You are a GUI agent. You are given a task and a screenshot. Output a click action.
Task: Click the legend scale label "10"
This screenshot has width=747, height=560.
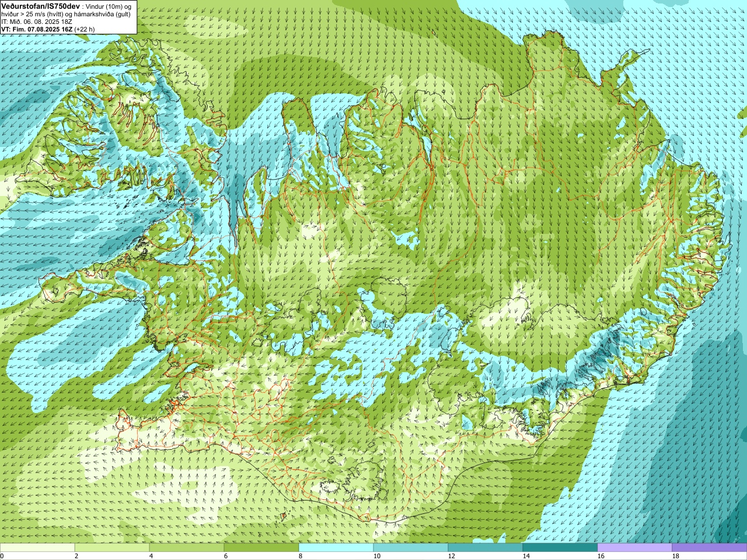[x=377, y=556]
